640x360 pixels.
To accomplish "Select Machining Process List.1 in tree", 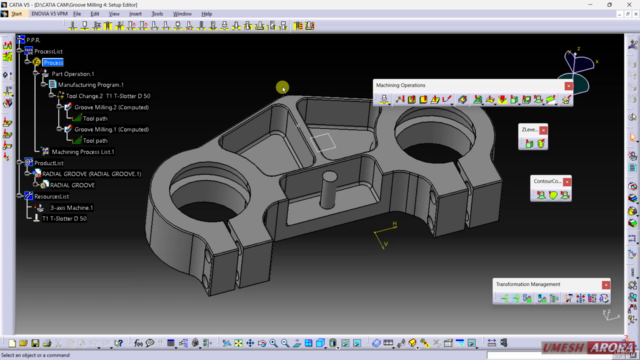I will pyautogui.click(x=83, y=152).
